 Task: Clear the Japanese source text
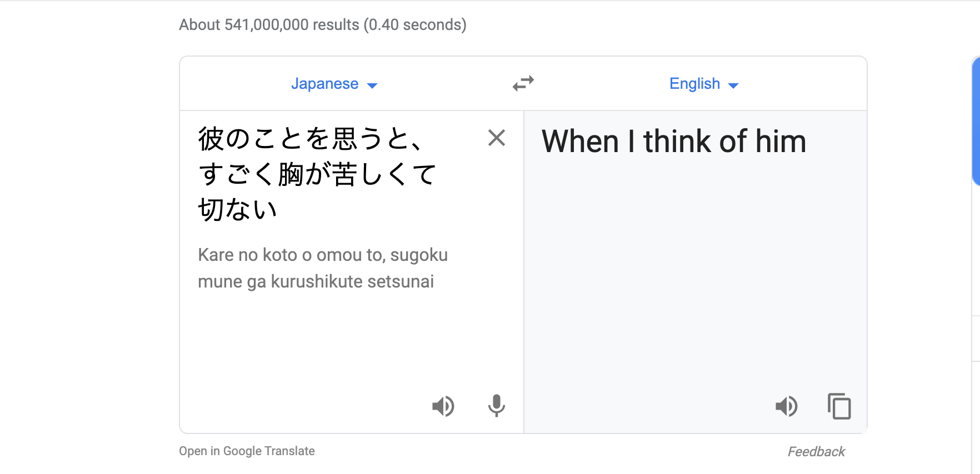(496, 138)
